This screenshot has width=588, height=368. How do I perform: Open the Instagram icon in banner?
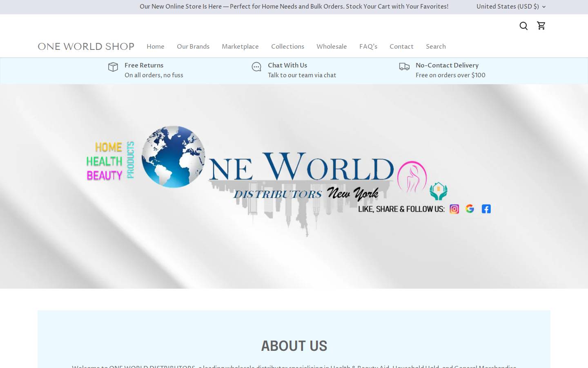[454, 209]
